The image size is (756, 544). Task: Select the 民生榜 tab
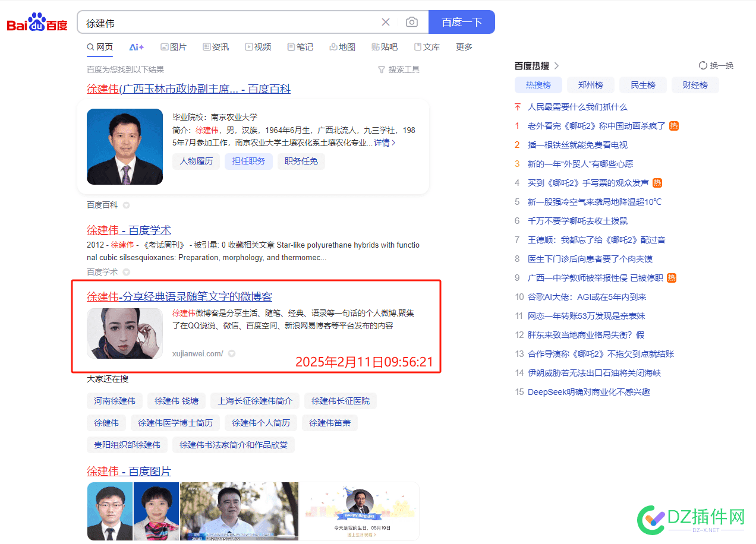(643, 85)
